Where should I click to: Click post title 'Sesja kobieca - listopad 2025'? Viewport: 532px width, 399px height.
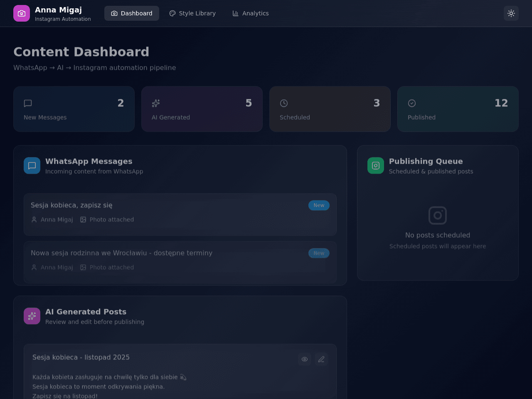[x=81, y=357]
